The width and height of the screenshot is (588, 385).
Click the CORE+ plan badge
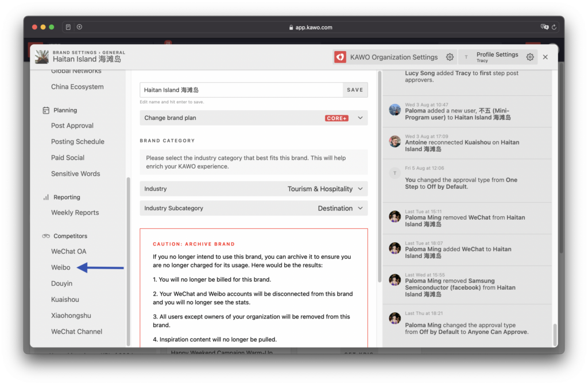tap(336, 118)
